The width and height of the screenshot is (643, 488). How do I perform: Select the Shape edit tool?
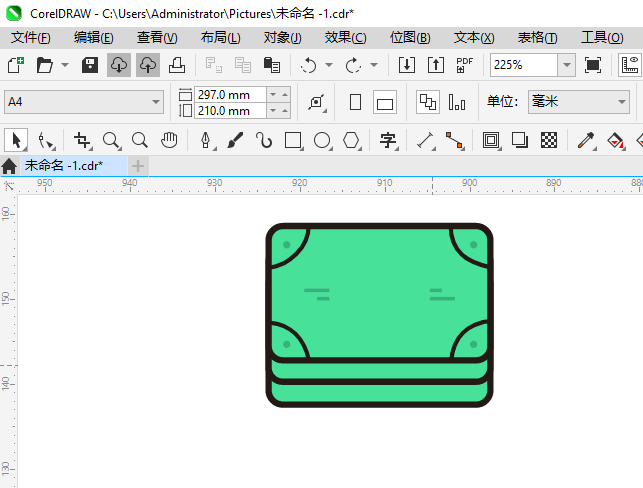coord(45,140)
